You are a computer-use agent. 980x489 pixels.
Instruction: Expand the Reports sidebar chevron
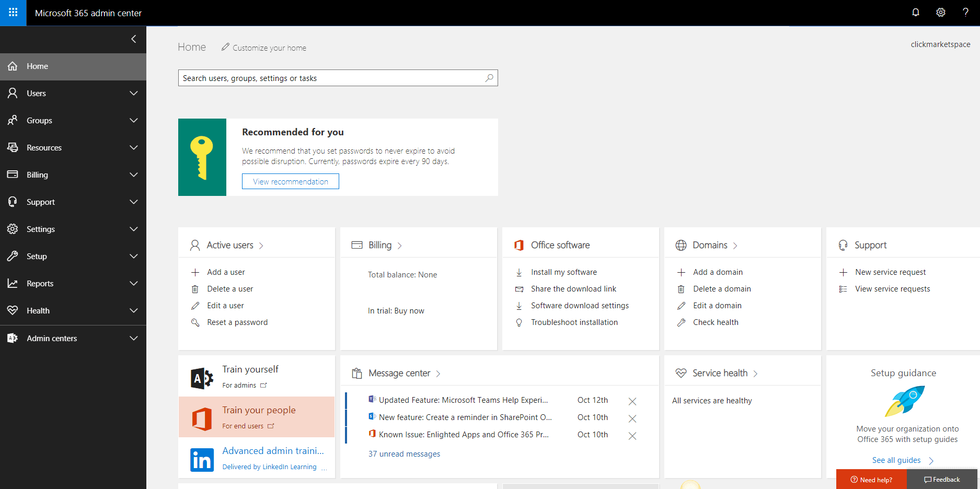coord(134,283)
